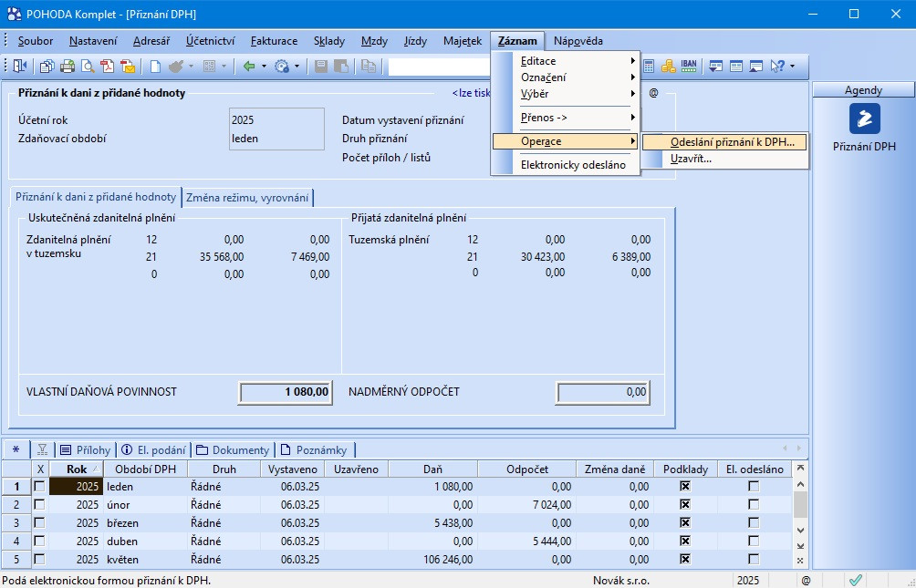Screen dimensions: 916x588
Task: Open the calculator toolbar icon
Action: tap(649, 66)
